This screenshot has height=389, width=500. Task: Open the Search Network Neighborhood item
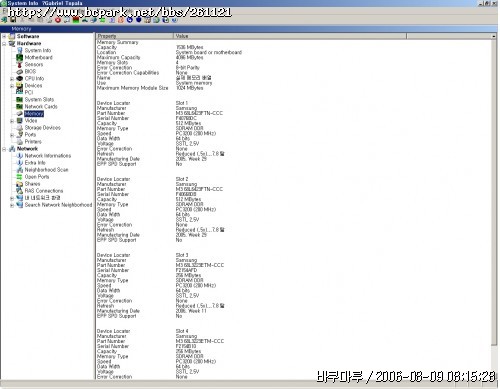tap(58, 205)
